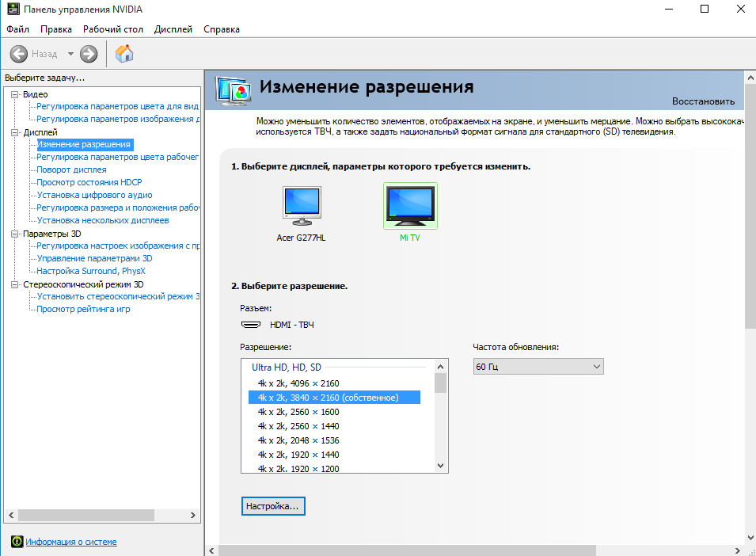Image resolution: width=756 pixels, height=556 pixels.
Task: Open Установить стереоскопический режим 3D task
Action: pos(118,296)
